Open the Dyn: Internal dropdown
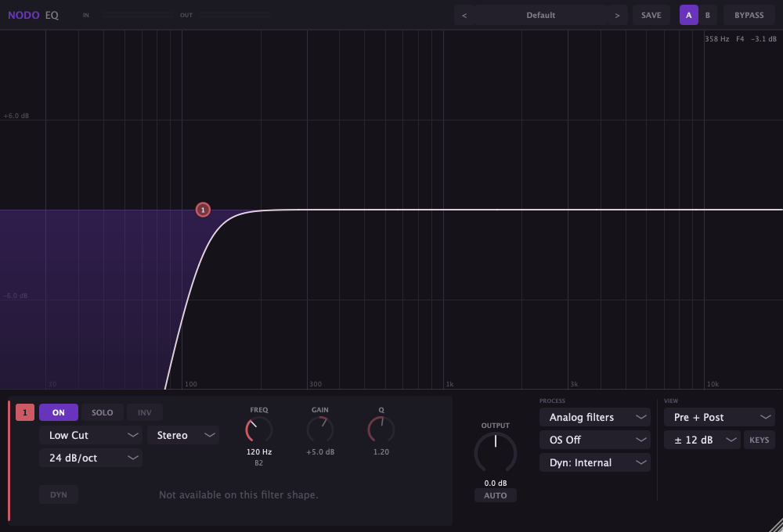 click(595, 462)
